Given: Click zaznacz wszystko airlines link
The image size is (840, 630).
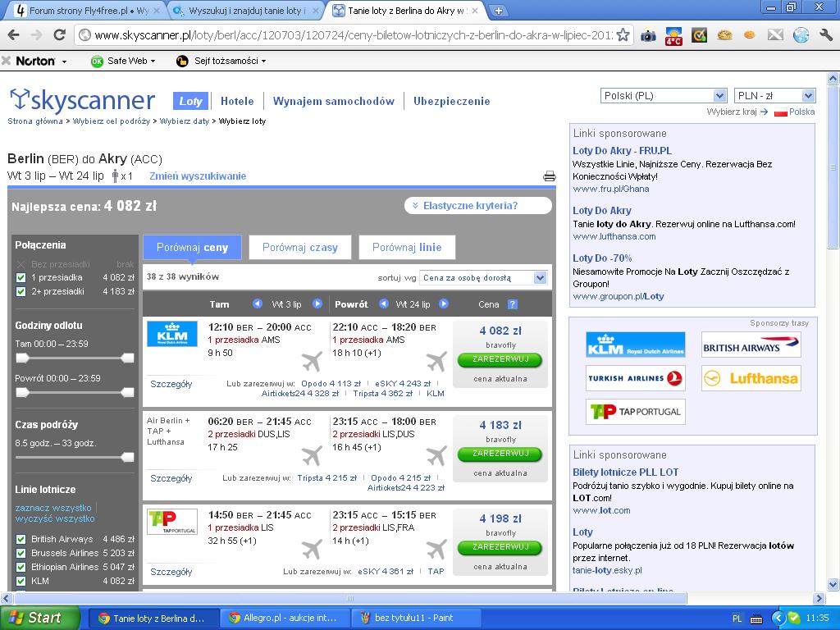Looking at the screenshot, I should [53, 508].
